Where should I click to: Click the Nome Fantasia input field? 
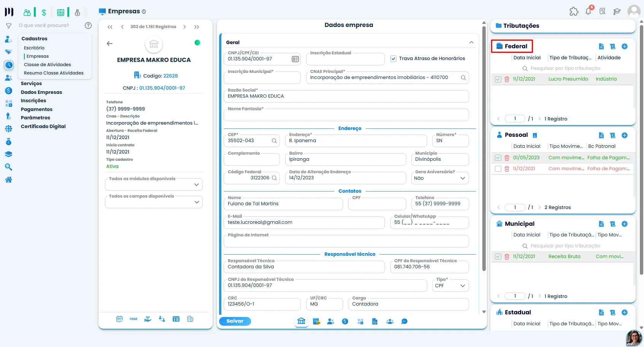(x=346, y=115)
